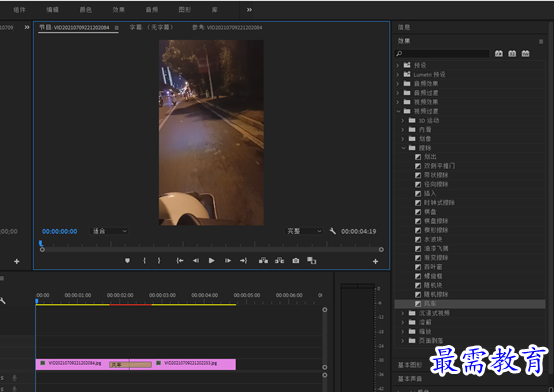Click the Mark In bracket icon
Image resolution: width=554 pixels, height=392 pixels.
[x=144, y=261]
